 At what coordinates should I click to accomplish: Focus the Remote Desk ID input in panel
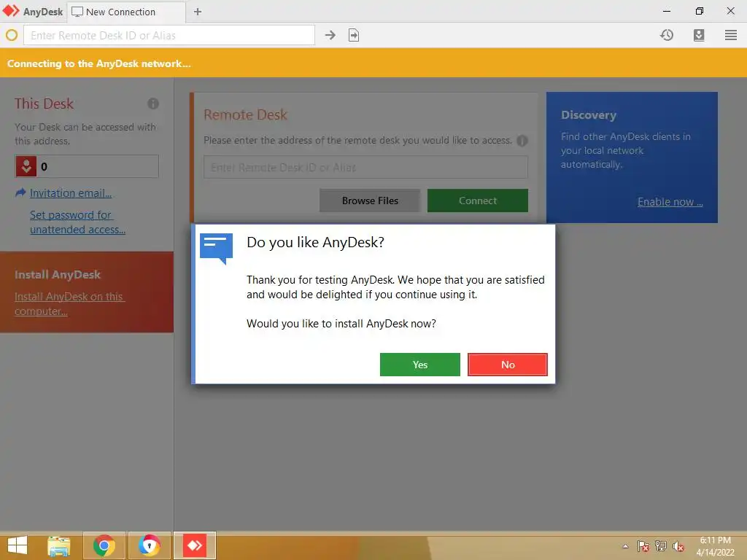coord(365,167)
